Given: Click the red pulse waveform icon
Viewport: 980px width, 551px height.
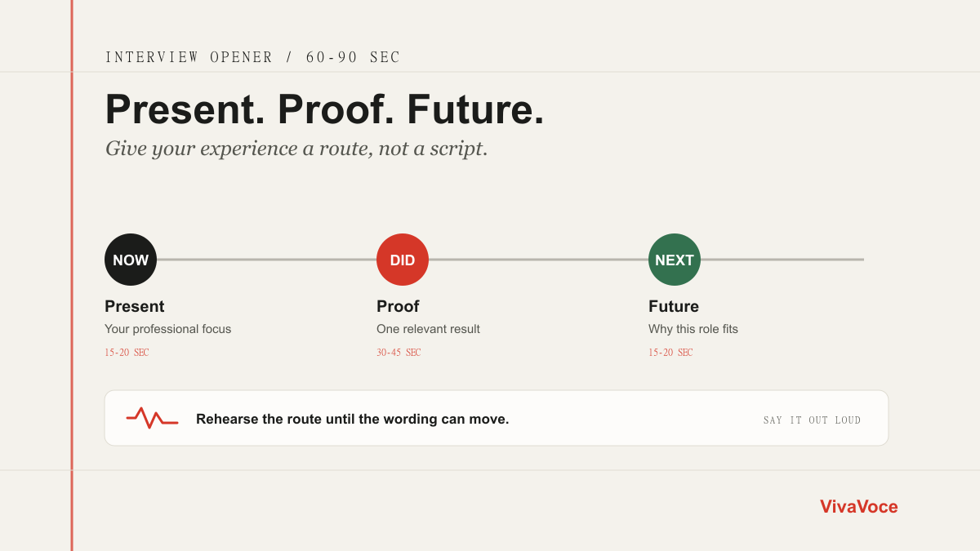Looking at the screenshot, I should tap(152, 418).
